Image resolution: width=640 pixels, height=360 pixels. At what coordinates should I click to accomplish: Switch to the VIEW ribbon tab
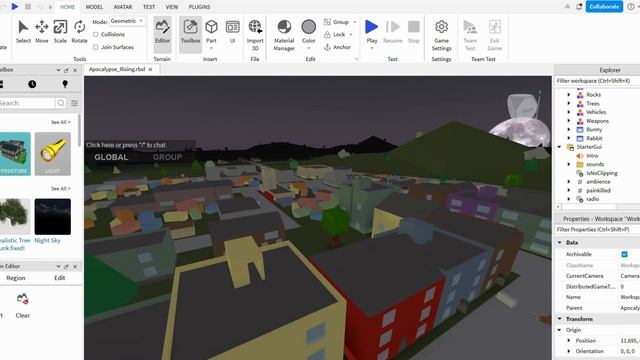(172, 7)
